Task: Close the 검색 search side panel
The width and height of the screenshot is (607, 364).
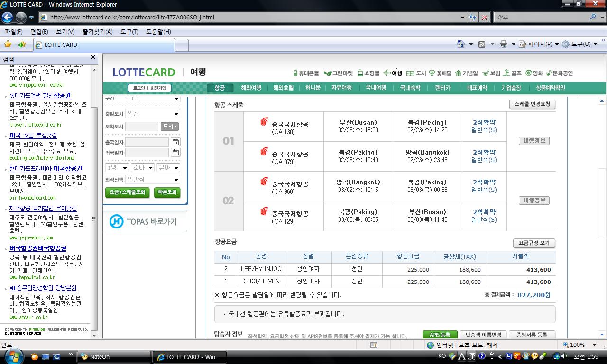Action: pos(93,57)
